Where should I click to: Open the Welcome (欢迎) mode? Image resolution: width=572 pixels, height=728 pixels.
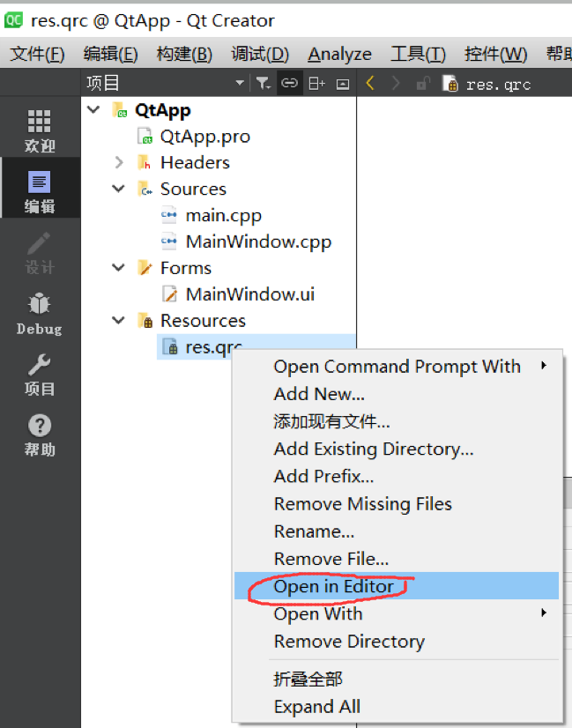pos(40,130)
